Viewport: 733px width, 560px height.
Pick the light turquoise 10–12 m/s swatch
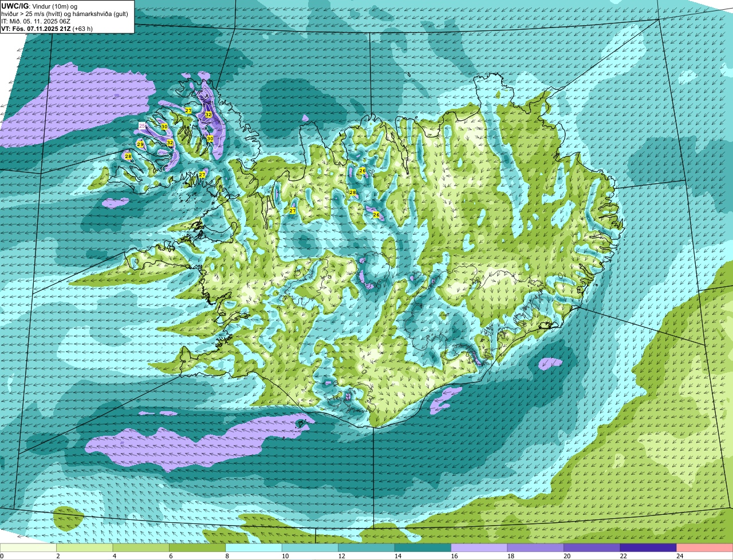click(311, 547)
